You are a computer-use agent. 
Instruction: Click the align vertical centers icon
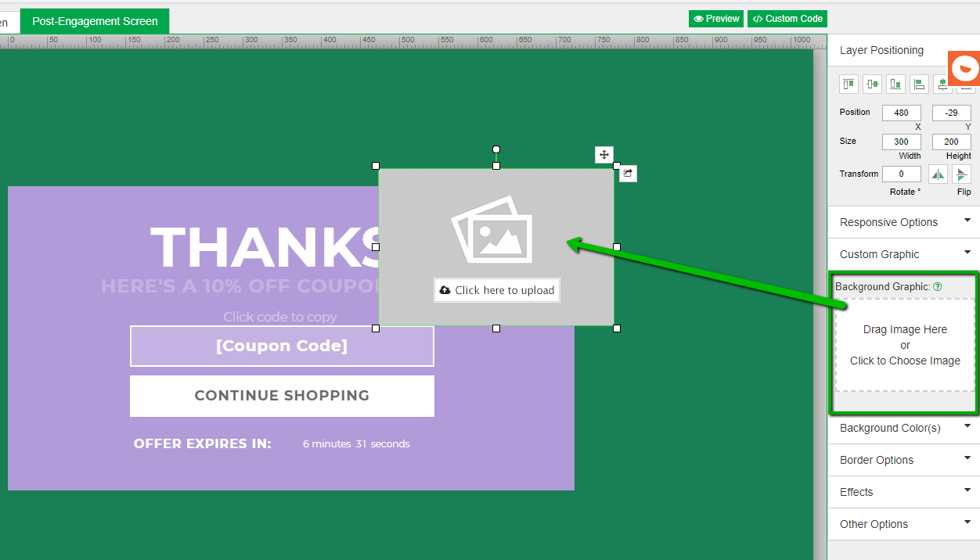(872, 84)
